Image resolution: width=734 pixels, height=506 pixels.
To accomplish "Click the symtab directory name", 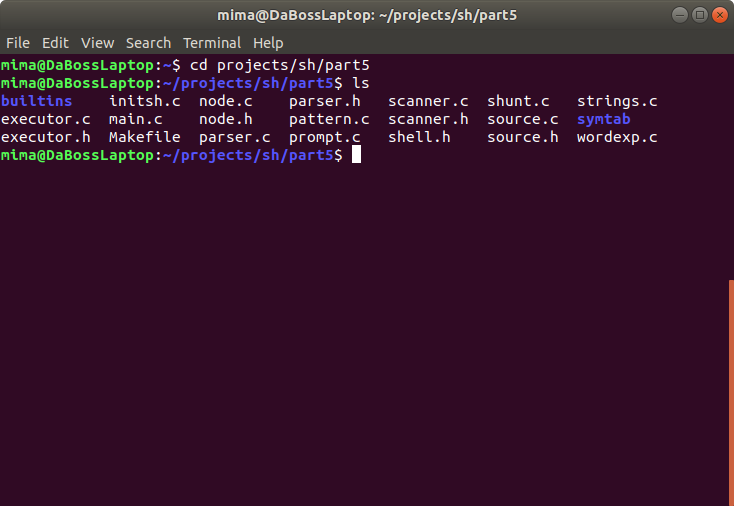I will click(x=603, y=119).
